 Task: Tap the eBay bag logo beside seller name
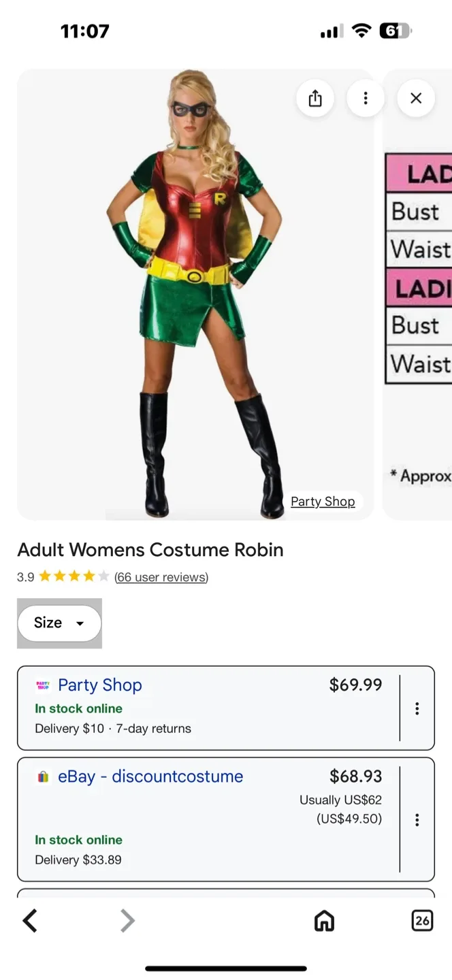pyautogui.click(x=43, y=777)
